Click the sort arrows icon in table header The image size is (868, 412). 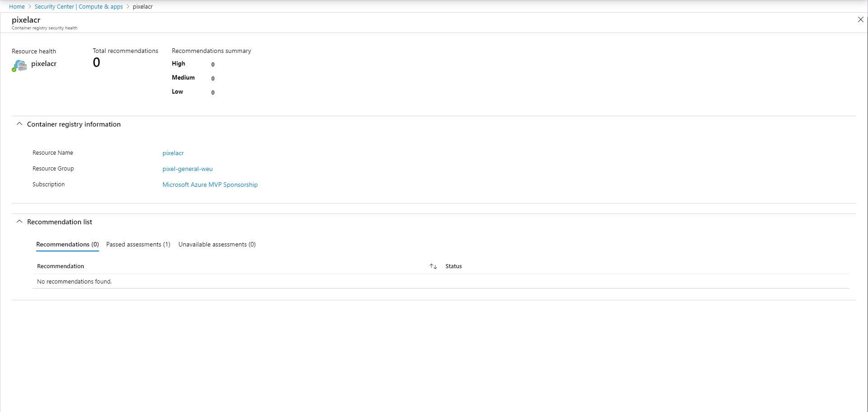coord(433,266)
